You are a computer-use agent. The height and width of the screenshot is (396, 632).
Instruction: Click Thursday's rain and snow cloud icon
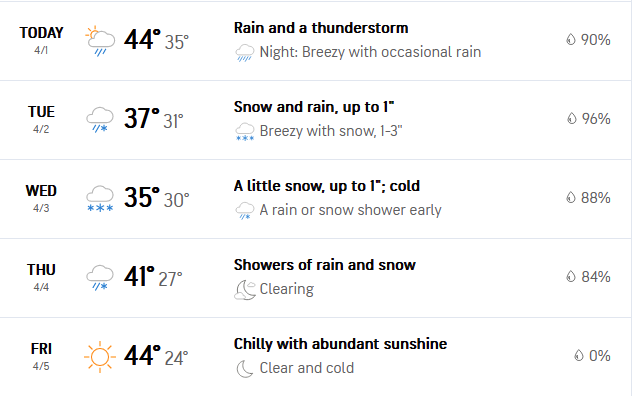click(x=100, y=278)
